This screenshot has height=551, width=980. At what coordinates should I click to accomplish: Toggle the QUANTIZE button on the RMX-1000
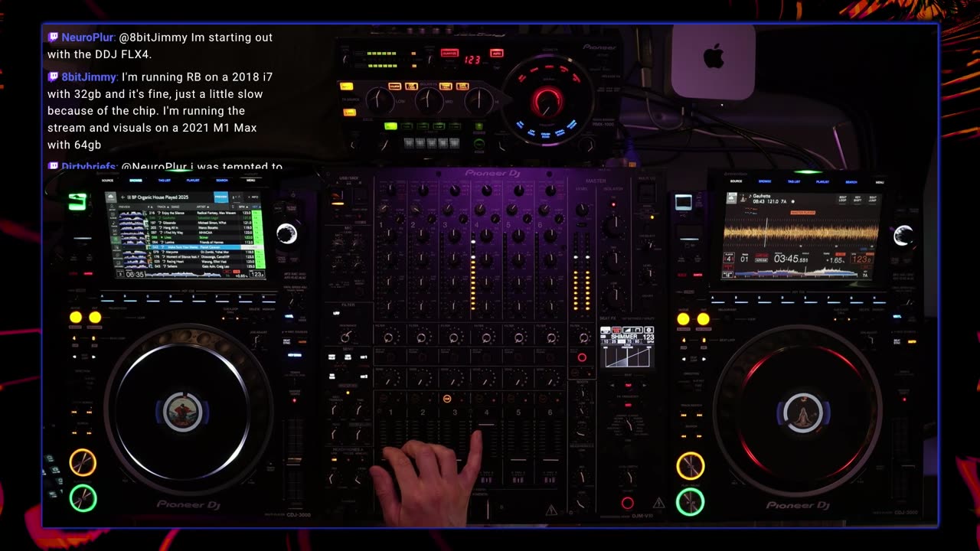[449, 53]
